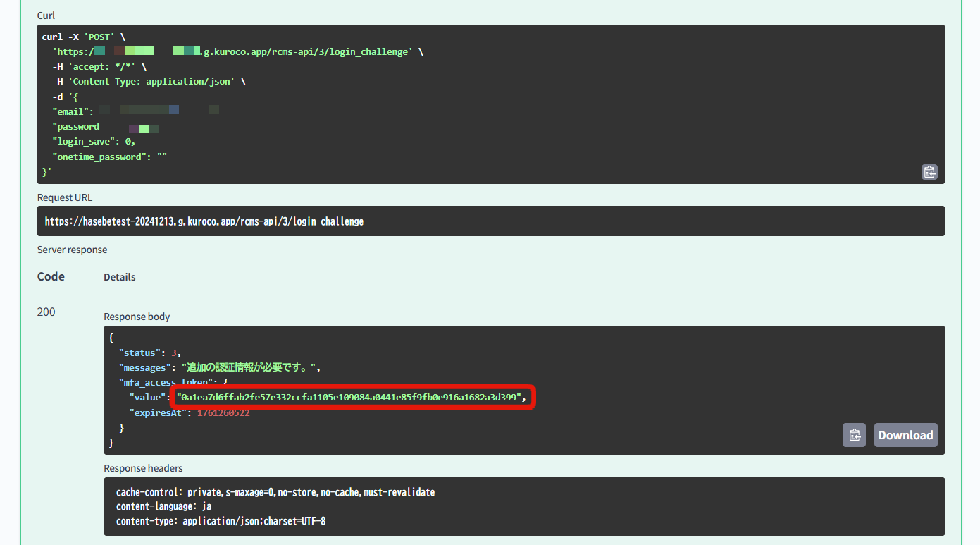980x545 pixels.
Task: Click the Server response section label
Action: [72, 250]
